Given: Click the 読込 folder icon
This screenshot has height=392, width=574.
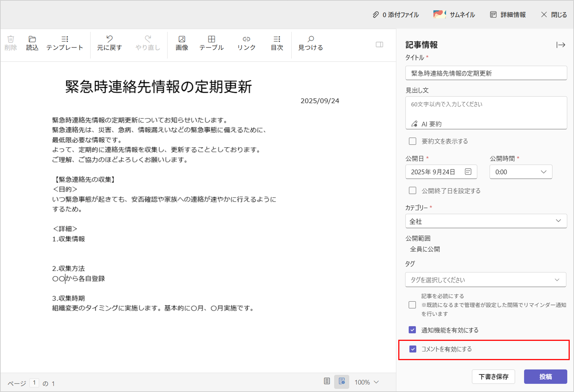Looking at the screenshot, I should (x=32, y=39).
